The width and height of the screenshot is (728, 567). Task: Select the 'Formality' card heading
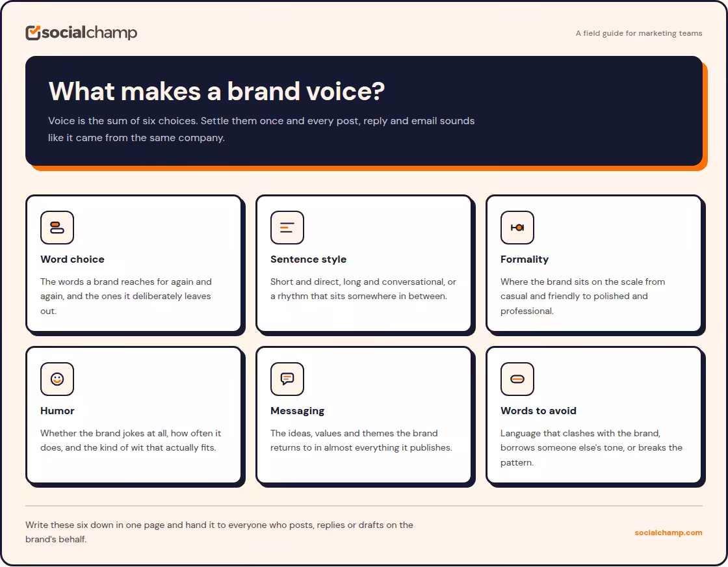(525, 259)
